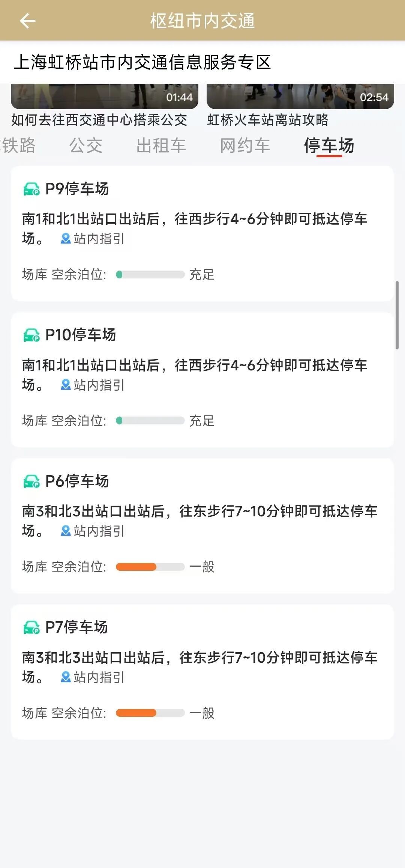Tap the back arrow icon
The width and height of the screenshot is (405, 868).
point(27,21)
